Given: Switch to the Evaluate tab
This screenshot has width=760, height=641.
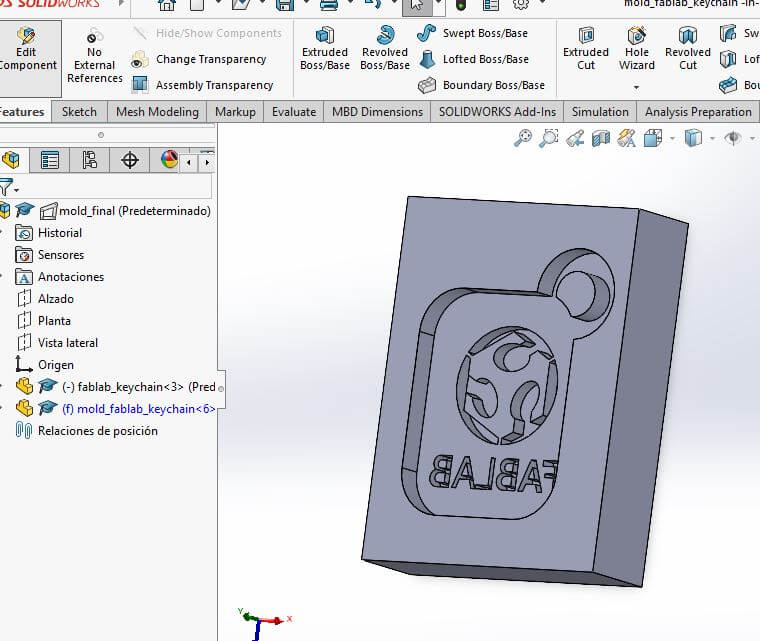Looking at the screenshot, I should [294, 112].
